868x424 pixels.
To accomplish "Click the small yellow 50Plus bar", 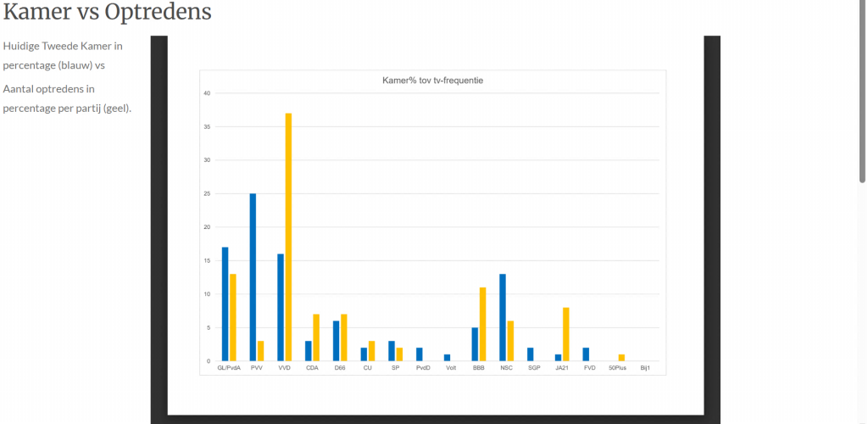I will pos(621,358).
